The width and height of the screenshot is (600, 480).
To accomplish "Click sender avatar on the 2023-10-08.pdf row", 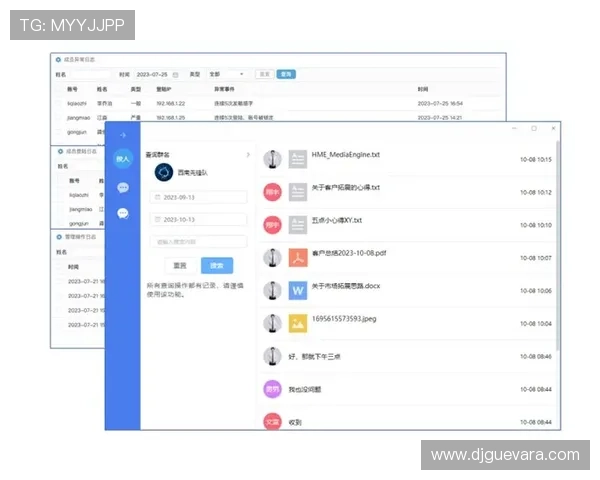I will [x=272, y=258].
